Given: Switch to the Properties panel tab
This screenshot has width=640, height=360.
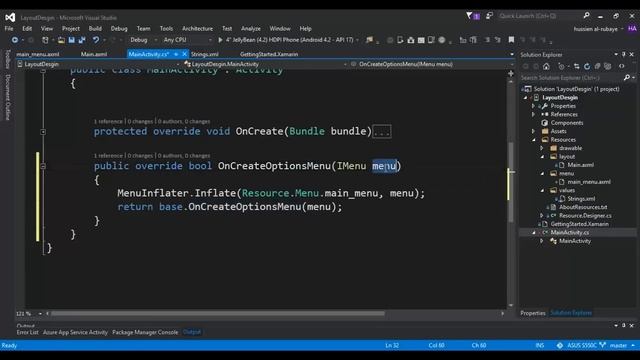Looking at the screenshot, I should [x=533, y=313].
